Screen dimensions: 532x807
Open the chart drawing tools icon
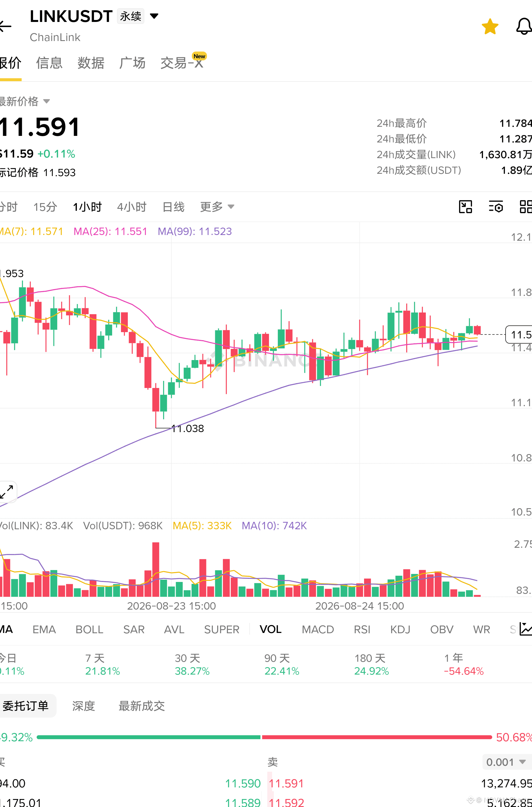(465, 207)
